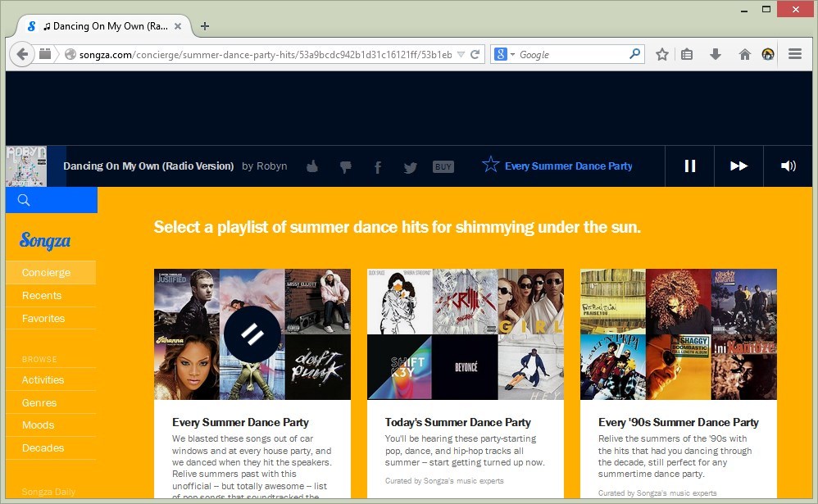Viewport: 818px width, 504px height.
Task: Show bookmarks list icon
Action: [687, 54]
